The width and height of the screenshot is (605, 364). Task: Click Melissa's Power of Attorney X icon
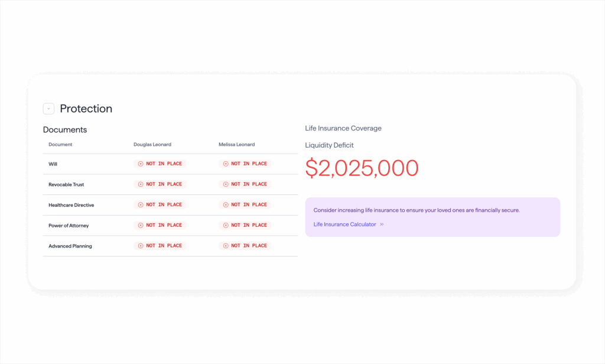[x=226, y=225]
